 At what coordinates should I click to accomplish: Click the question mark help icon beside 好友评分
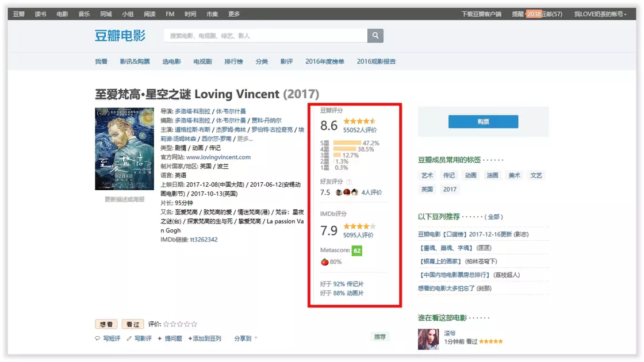click(349, 182)
